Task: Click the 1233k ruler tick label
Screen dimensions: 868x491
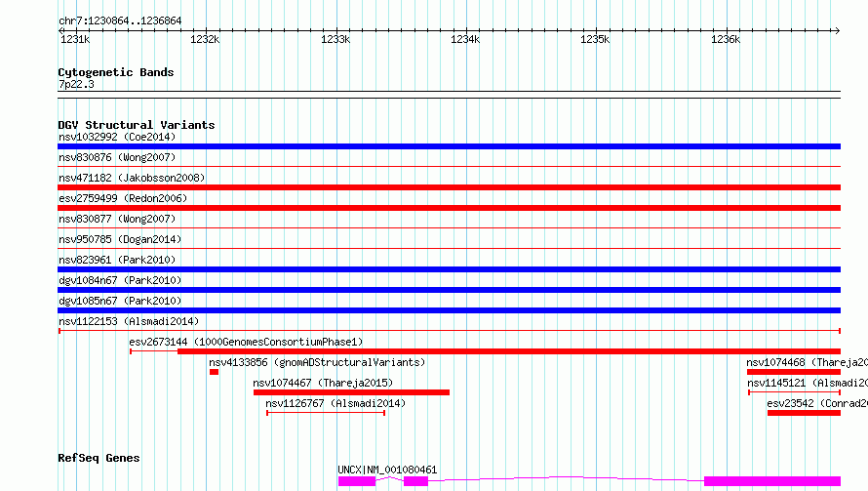Action: [x=335, y=39]
